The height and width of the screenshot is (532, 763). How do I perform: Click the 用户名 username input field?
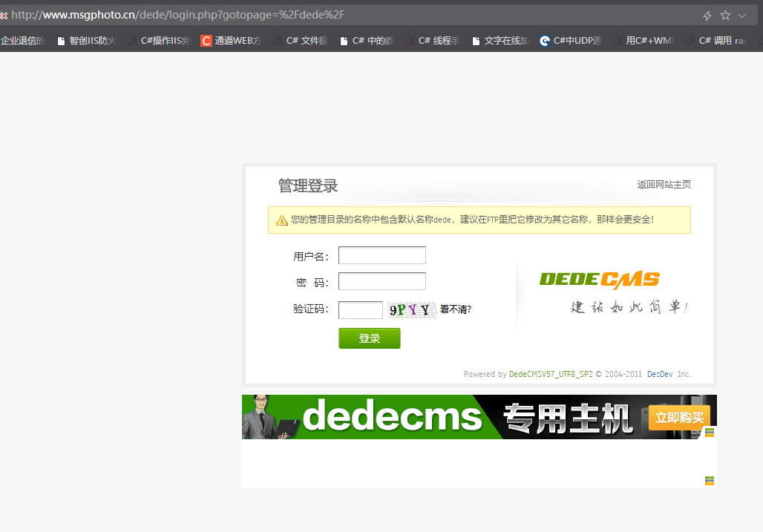tap(381, 256)
